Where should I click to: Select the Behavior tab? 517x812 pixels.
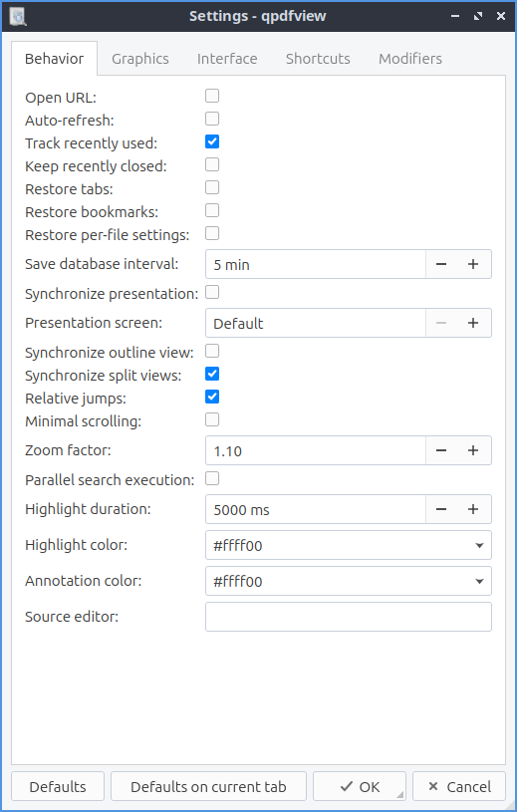tap(55, 59)
